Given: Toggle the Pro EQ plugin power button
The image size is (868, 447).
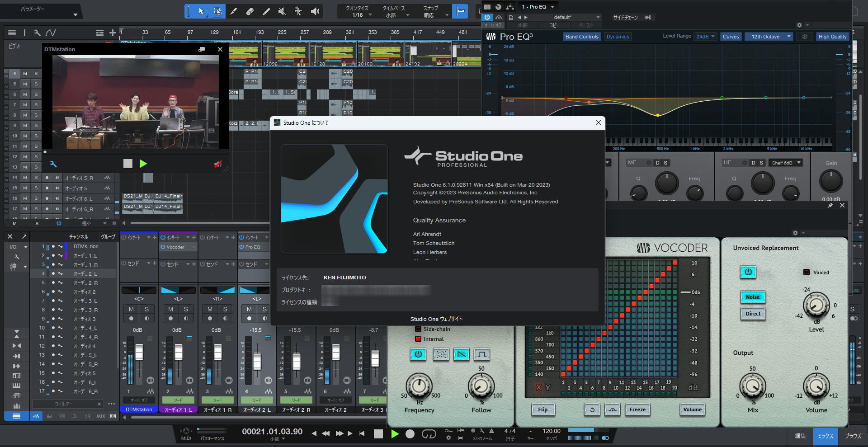Looking at the screenshot, I should click(x=487, y=18).
